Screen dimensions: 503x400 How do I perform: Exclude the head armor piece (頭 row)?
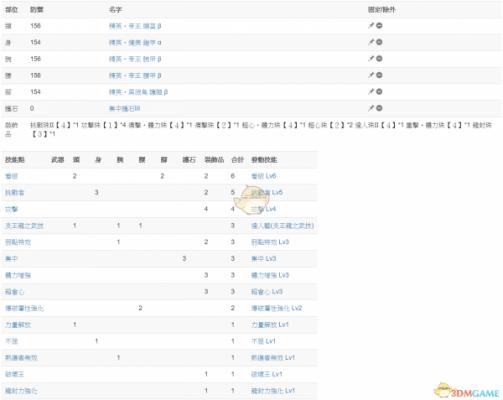(x=379, y=25)
